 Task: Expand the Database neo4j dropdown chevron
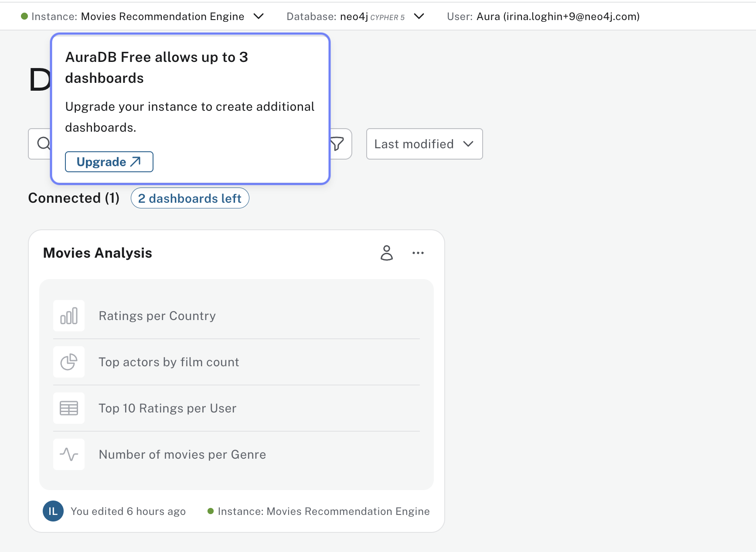(419, 17)
